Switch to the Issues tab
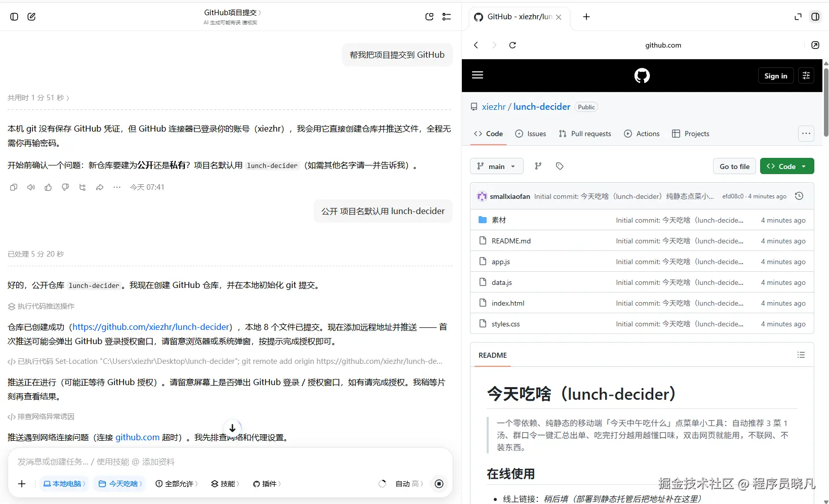 click(x=531, y=134)
